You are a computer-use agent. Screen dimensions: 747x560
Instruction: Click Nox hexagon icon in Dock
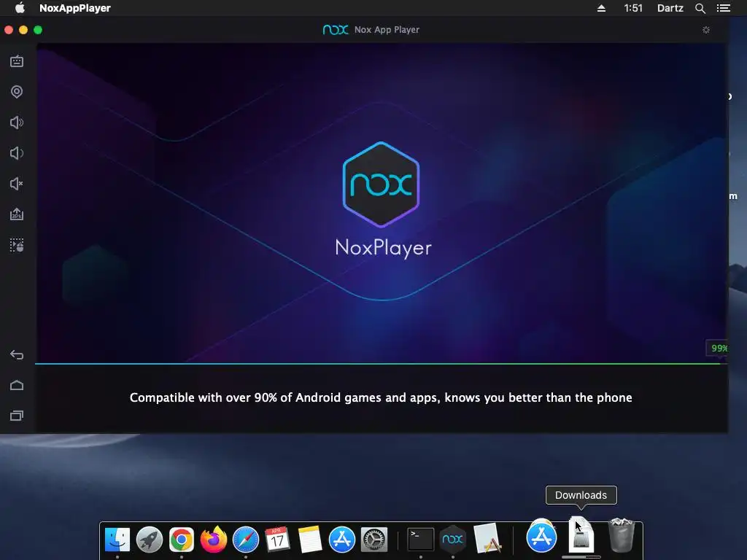(x=452, y=540)
